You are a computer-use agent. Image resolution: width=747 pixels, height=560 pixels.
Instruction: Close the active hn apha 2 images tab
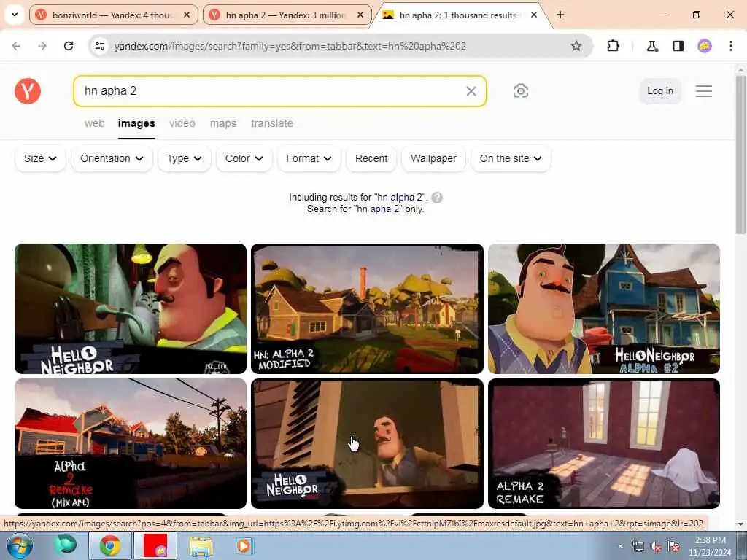point(534,15)
